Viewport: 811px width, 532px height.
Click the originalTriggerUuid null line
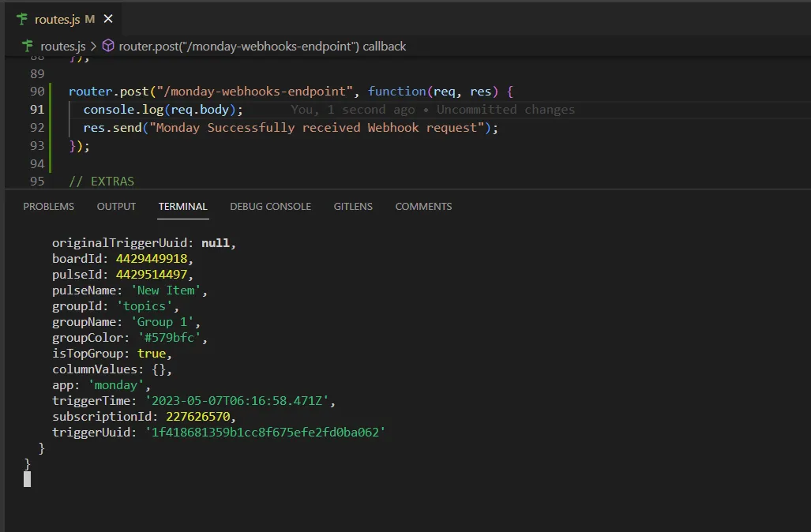[144, 243]
